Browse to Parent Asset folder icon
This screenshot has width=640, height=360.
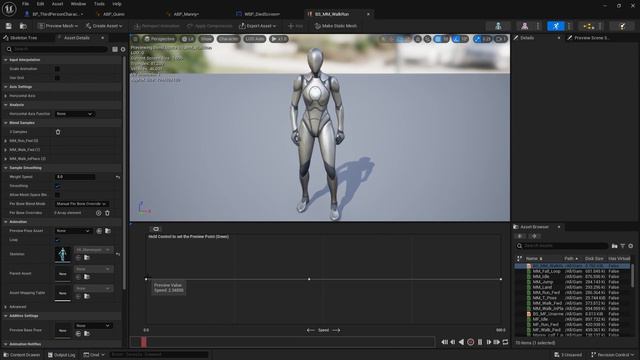(x=87, y=277)
